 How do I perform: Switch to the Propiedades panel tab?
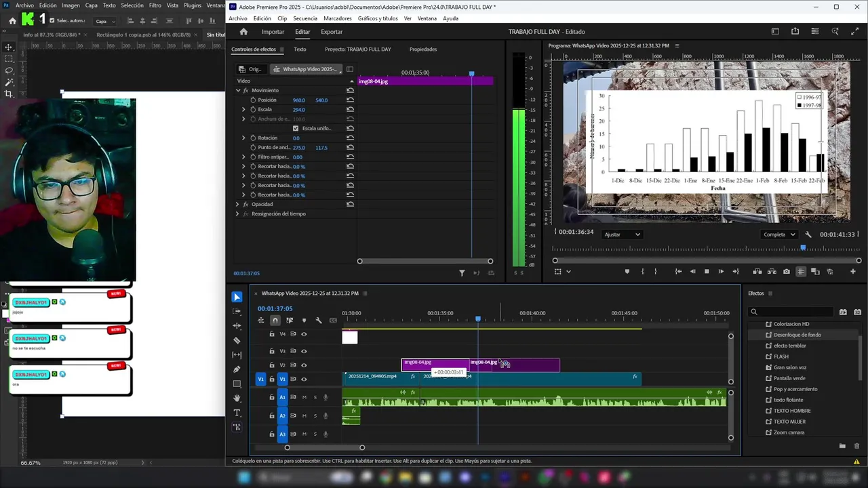click(x=423, y=49)
